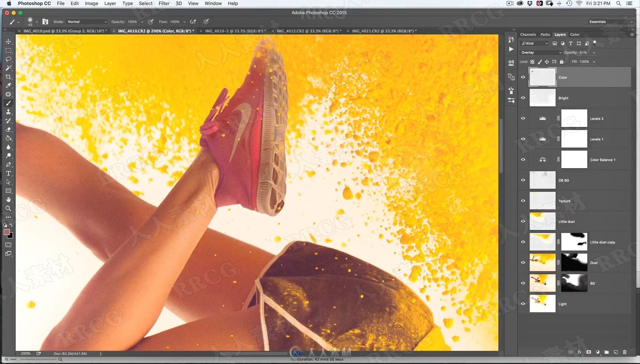Viewport: 640px width, 364px height.
Task: Open the Overlay blend mode dropdown
Action: click(x=541, y=52)
